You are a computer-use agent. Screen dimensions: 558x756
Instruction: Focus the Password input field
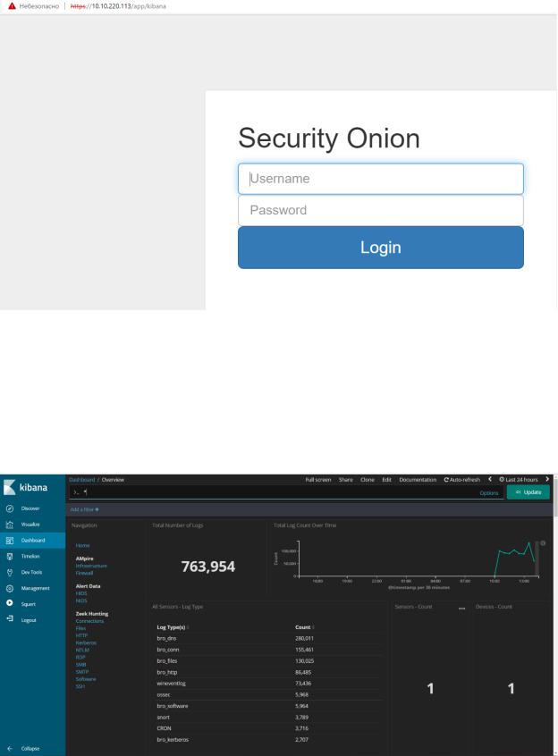click(x=381, y=210)
